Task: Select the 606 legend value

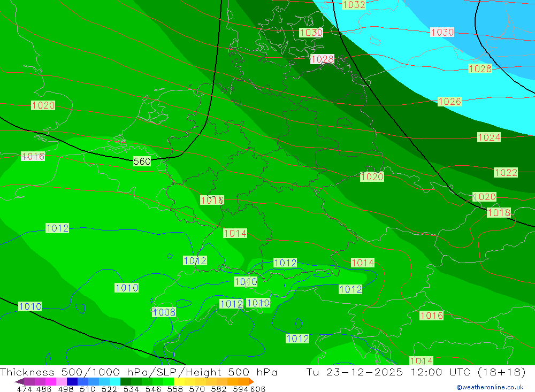Action: (x=258, y=389)
